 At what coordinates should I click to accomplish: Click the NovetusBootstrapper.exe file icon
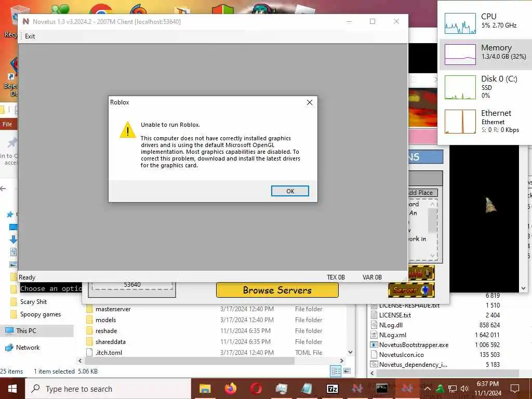[x=374, y=345]
